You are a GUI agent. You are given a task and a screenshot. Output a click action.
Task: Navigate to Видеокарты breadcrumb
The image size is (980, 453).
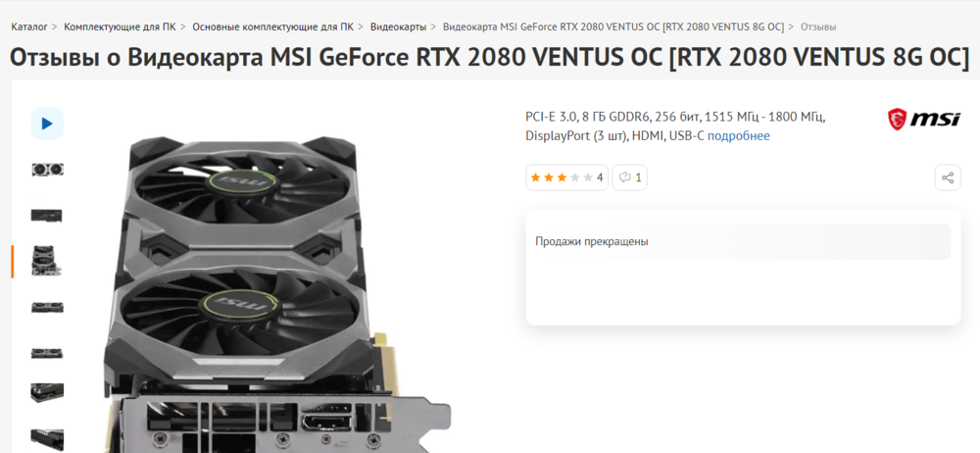coord(398,26)
